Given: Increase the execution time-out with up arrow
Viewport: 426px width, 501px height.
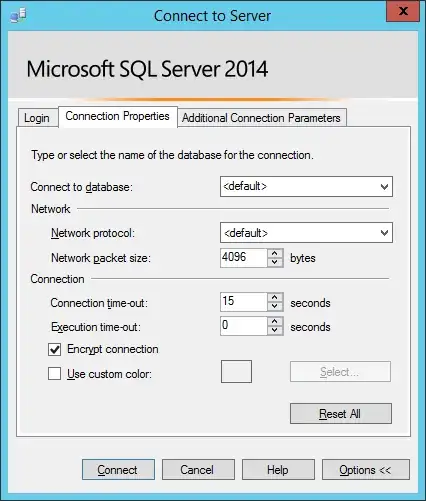Looking at the screenshot, I should (x=275, y=321).
